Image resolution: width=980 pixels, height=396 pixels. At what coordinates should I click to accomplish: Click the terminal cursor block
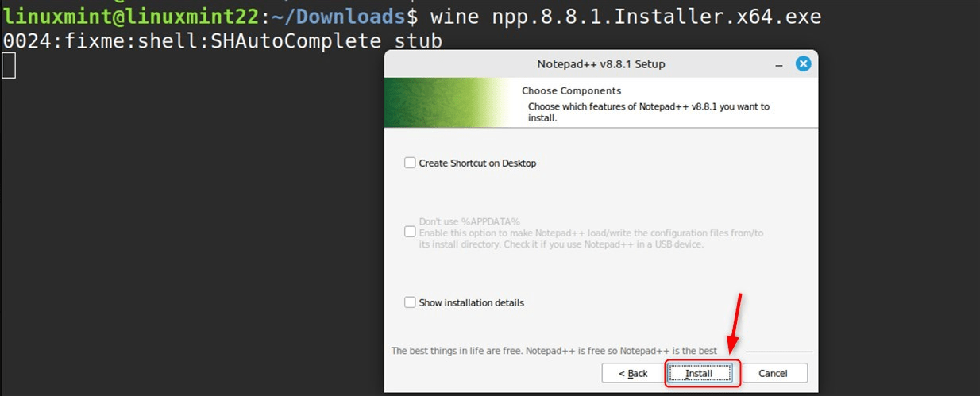click(9, 66)
